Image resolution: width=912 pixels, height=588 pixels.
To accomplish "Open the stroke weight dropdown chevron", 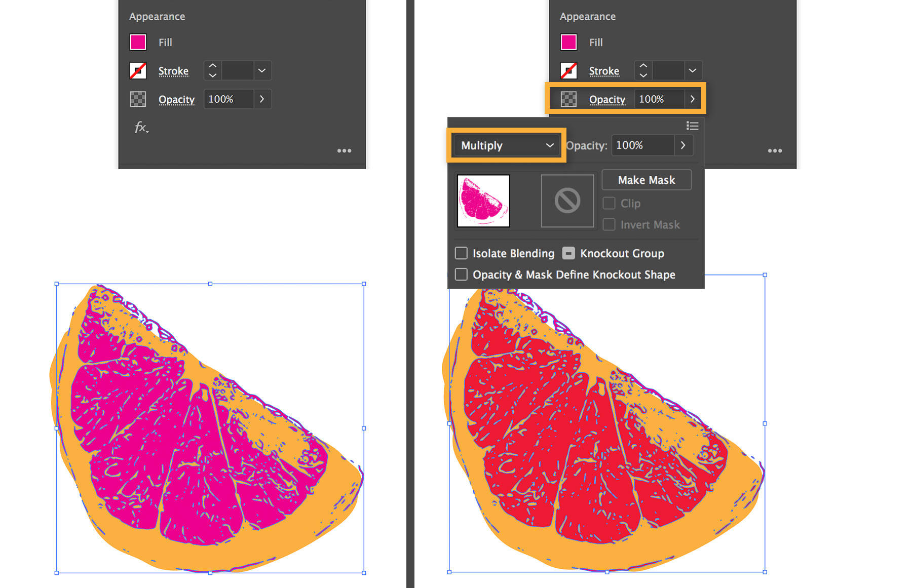I will (x=262, y=70).
